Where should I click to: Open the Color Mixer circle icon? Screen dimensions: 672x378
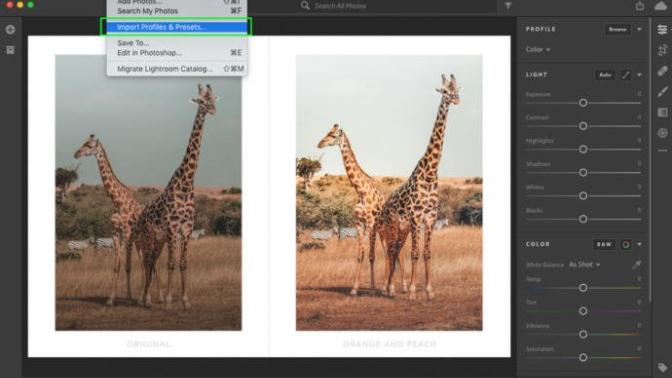point(626,245)
